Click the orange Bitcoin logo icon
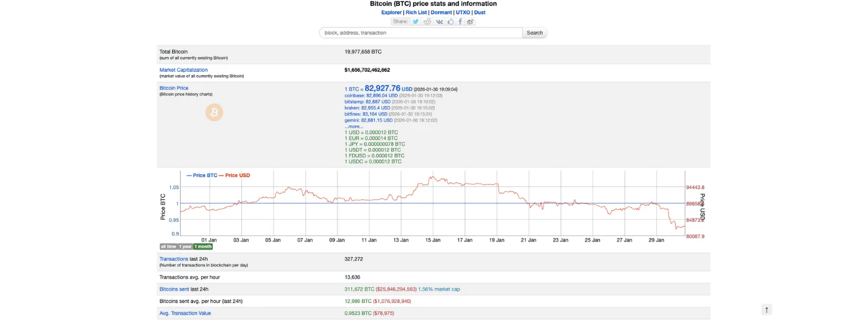 click(214, 112)
